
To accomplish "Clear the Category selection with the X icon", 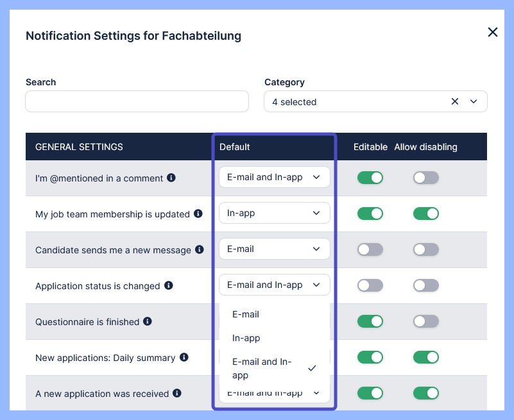I will coord(455,101).
